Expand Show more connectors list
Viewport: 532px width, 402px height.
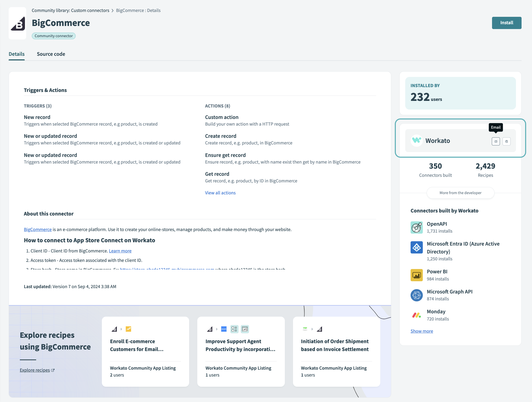coord(422,331)
